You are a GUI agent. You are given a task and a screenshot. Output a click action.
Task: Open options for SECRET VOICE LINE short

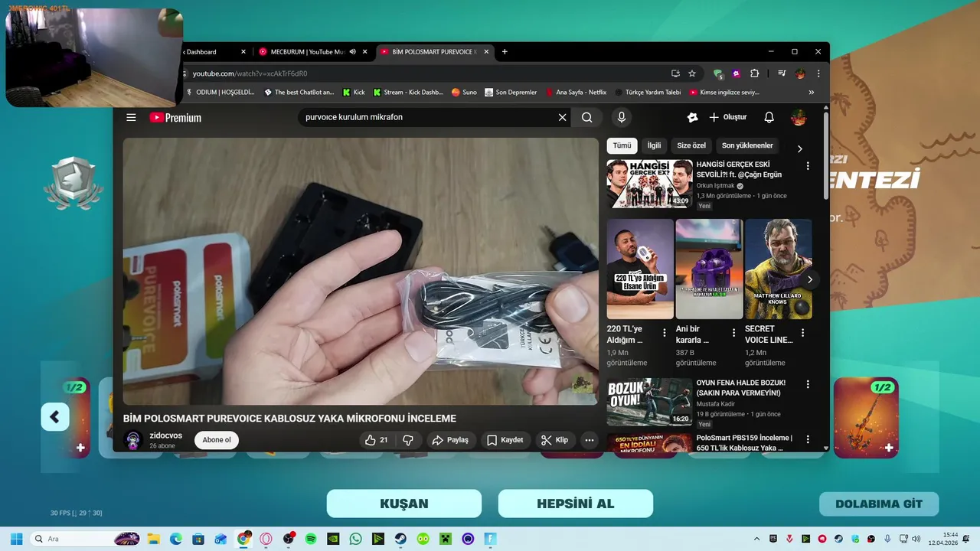[802, 333]
